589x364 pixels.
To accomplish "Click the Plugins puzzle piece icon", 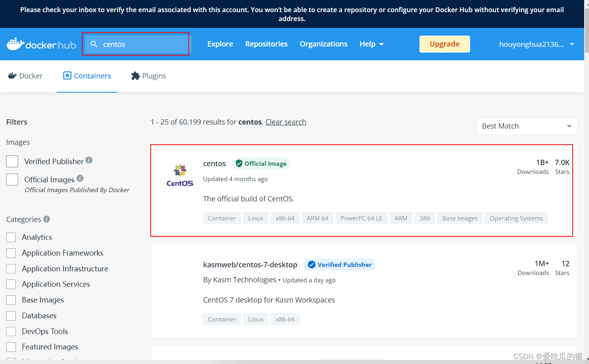I will click(x=136, y=76).
